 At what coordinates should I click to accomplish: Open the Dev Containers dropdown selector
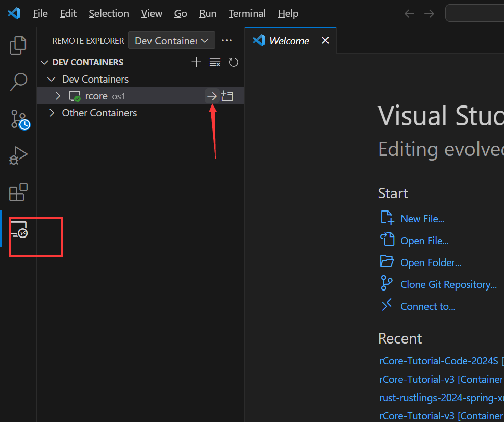171,40
